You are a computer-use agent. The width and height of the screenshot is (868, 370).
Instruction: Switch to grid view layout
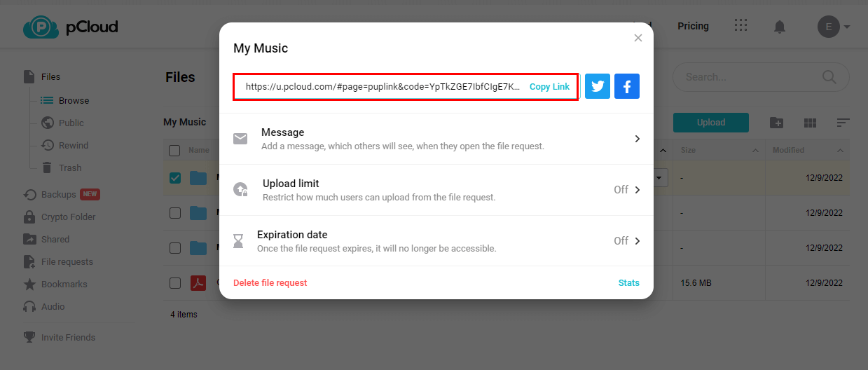[810, 123]
